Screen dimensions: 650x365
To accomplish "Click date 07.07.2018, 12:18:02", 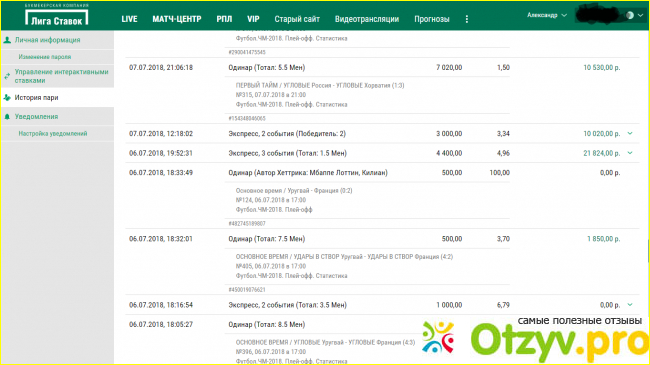I will click(161, 134).
